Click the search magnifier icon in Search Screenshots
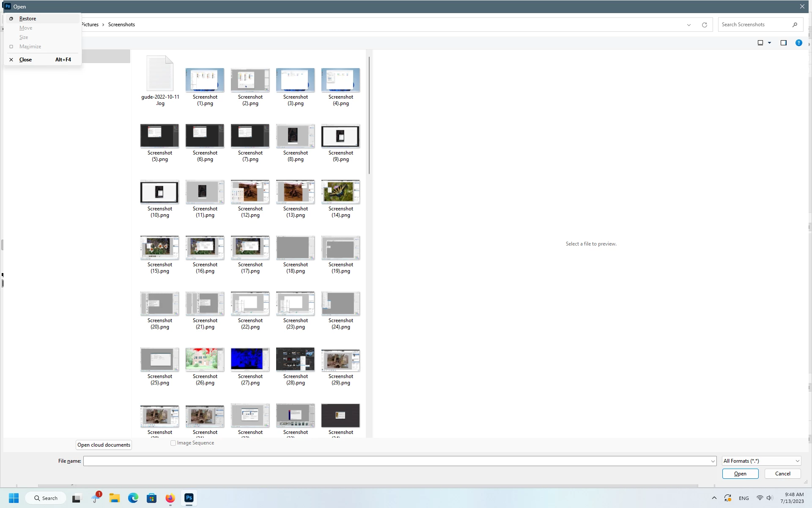This screenshot has height=508, width=812. (x=795, y=25)
